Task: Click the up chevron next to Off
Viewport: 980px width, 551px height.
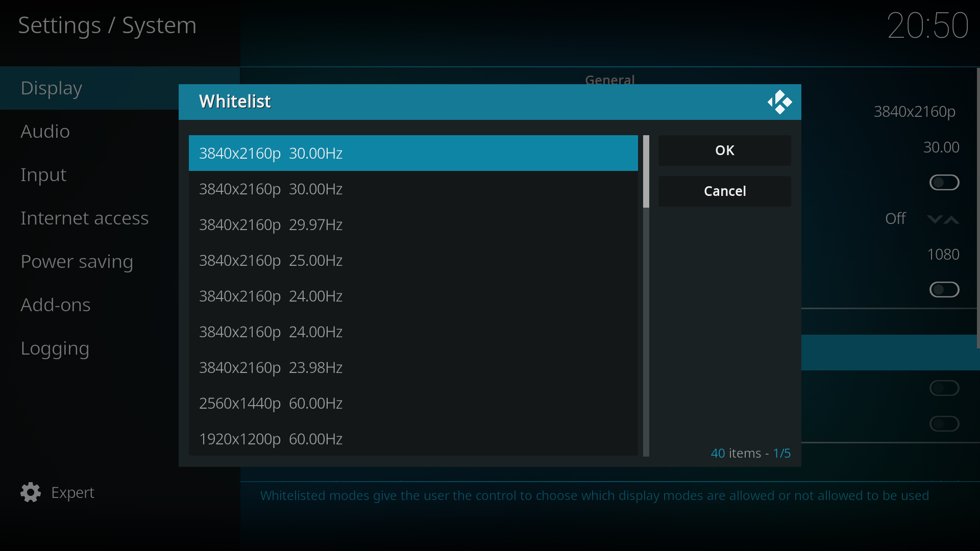Action: pyautogui.click(x=951, y=219)
